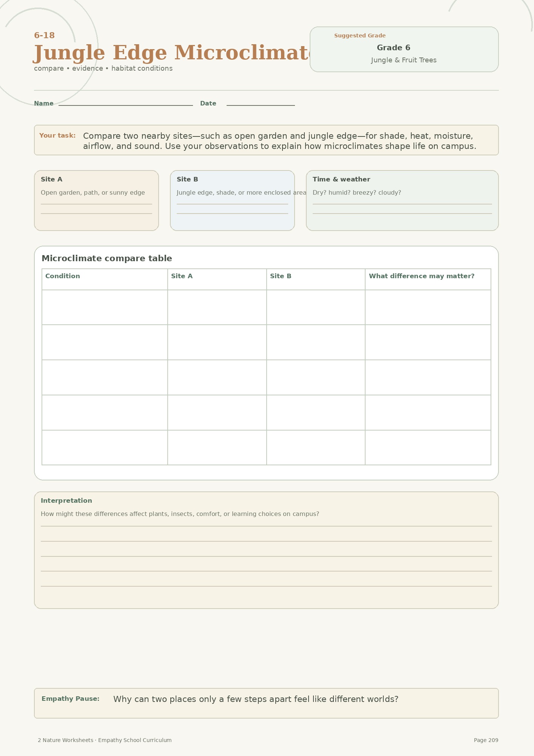Click the "Compare two nearby sites" instruction text
534x756 pixels.
(x=279, y=141)
